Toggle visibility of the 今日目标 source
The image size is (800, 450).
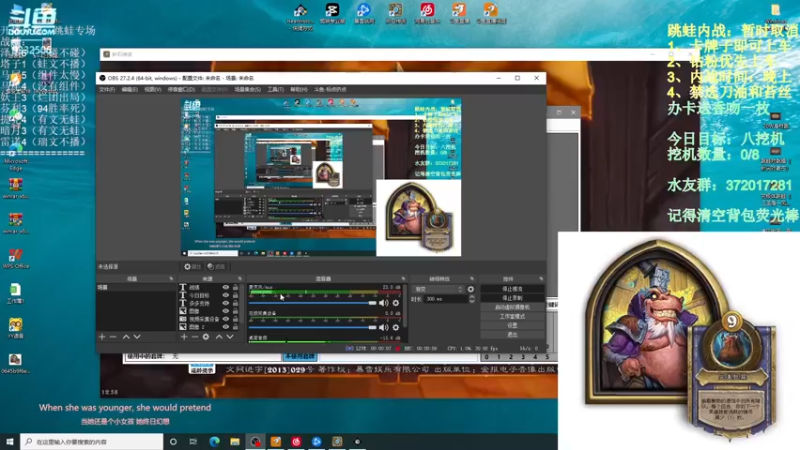(225, 295)
